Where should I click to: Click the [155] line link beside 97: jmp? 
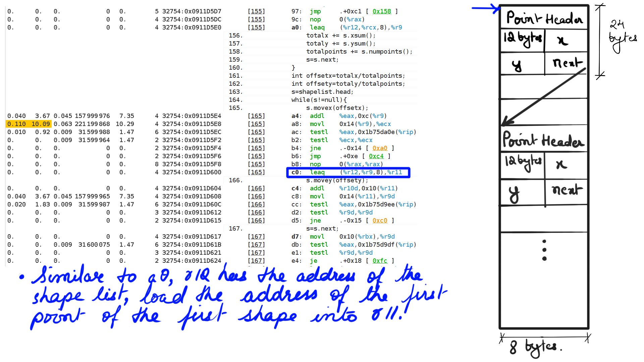click(256, 11)
